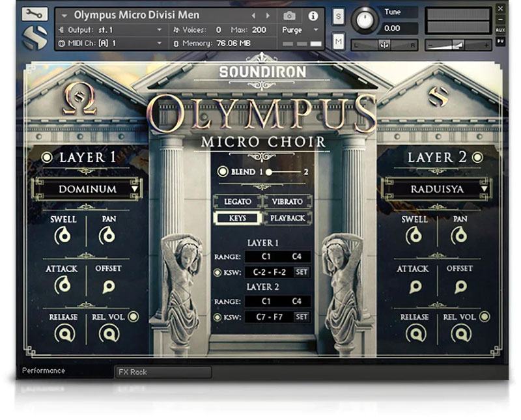Viewport: 521px width, 420px height.
Task: Enable the Blend toggle
Action: coord(222,172)
